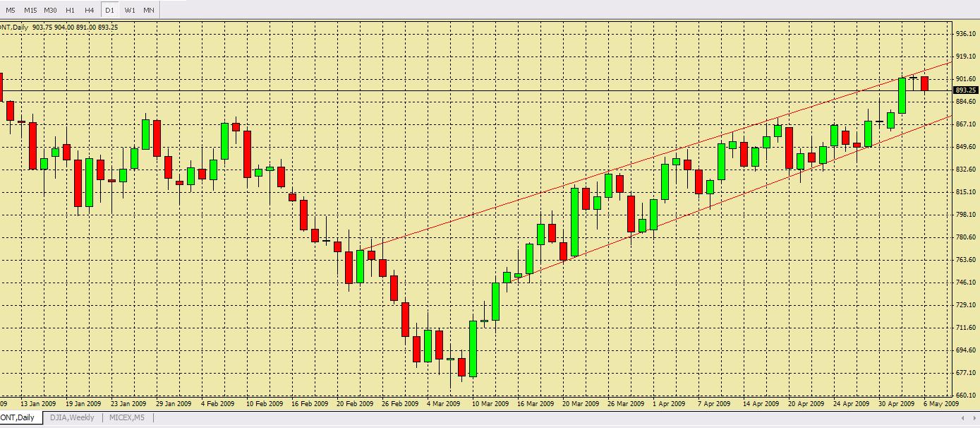
Task: Click the 694.60 price scale label
Action: click(x=965, y=350)
